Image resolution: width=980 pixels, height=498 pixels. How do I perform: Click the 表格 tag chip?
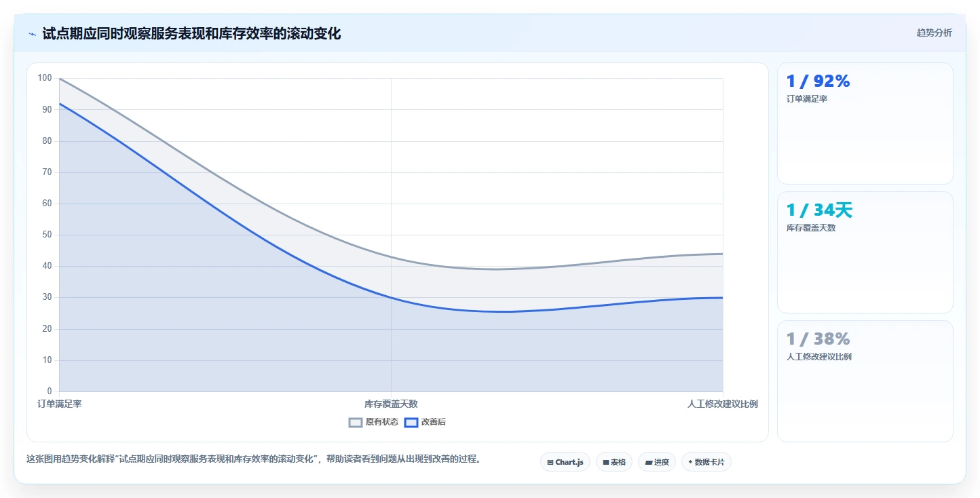614,462
